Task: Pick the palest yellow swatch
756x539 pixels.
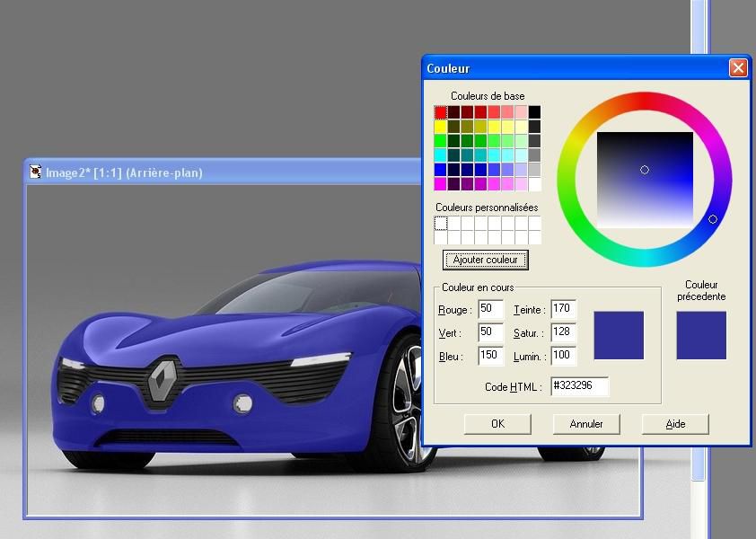Action: coord(521,127)
